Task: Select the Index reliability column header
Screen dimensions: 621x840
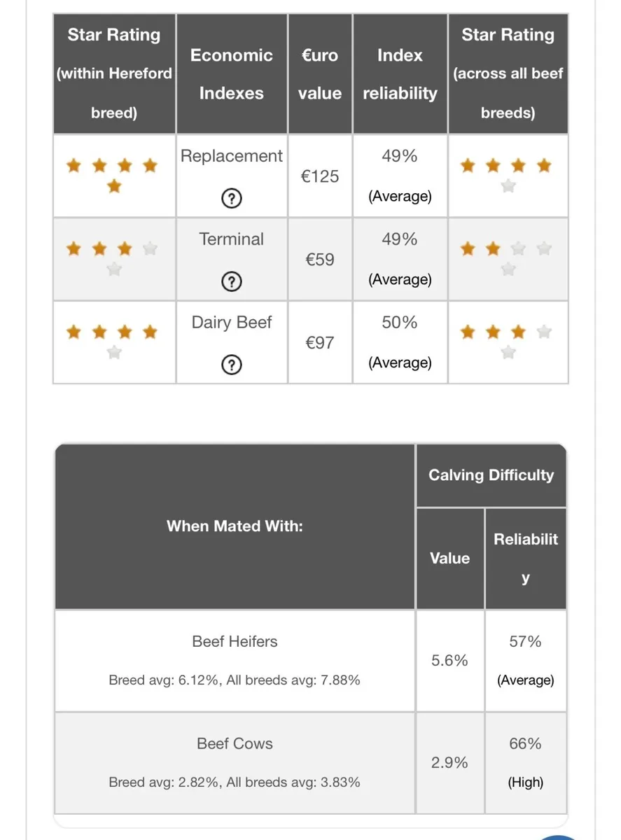Action: 400,74
